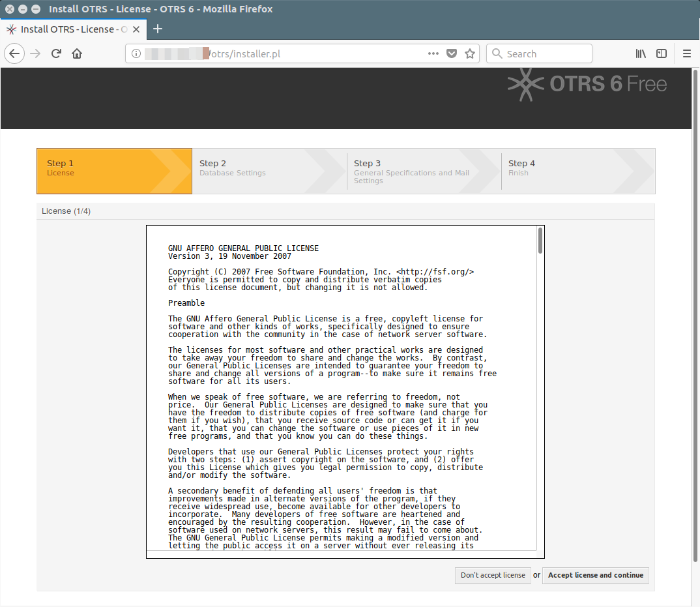700x607 pixels.
Task: Go back using the browser back arrow
Action: 14,54
